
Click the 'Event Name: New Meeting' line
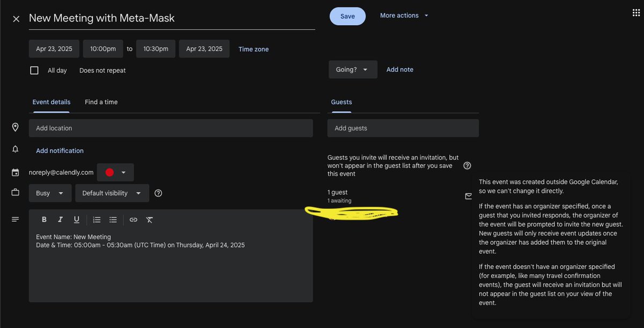(74, 237)
